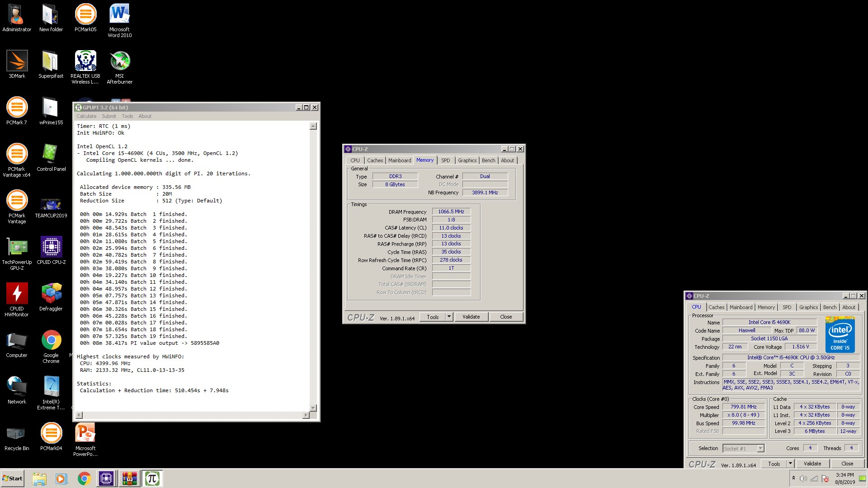Viewport: 868px width, 488px height.
Task: Open the Computer desktop icon
Action: (x=17, y=344)
